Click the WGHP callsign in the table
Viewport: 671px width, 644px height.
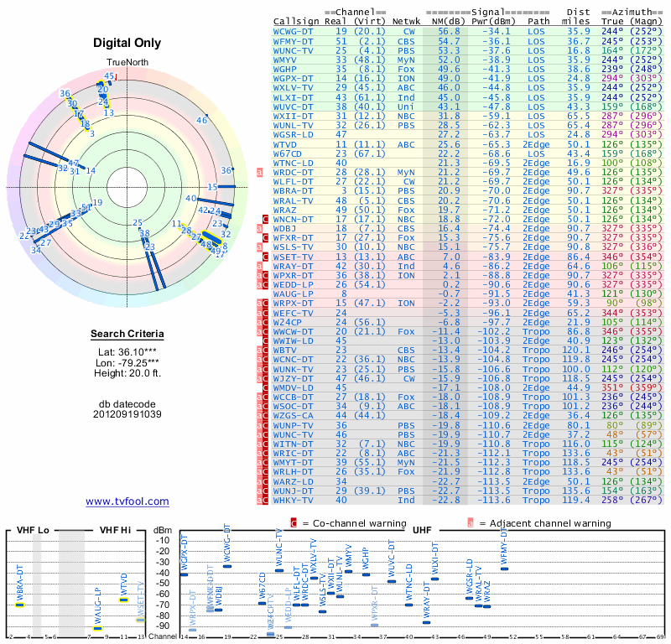tap(285, 70)
